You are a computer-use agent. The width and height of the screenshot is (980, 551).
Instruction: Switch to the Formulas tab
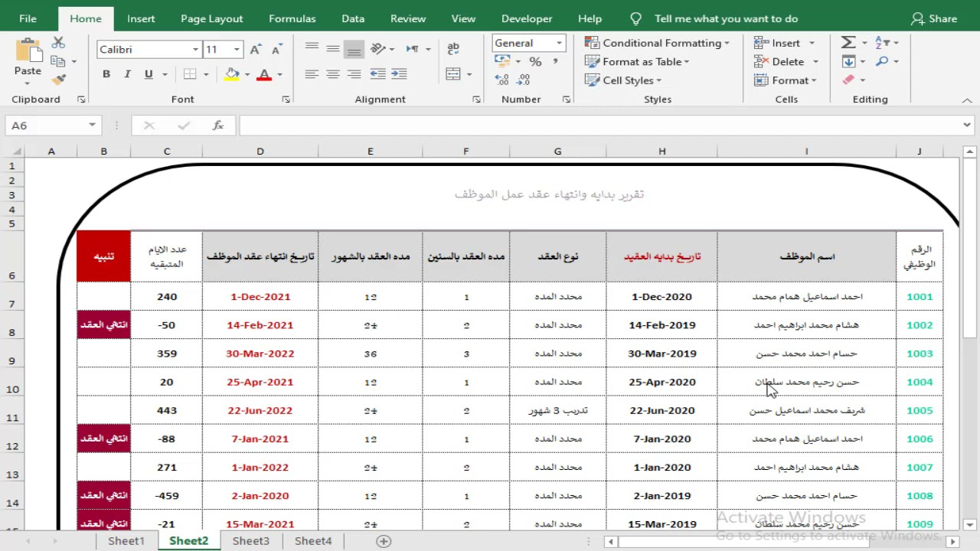point(292,18)
